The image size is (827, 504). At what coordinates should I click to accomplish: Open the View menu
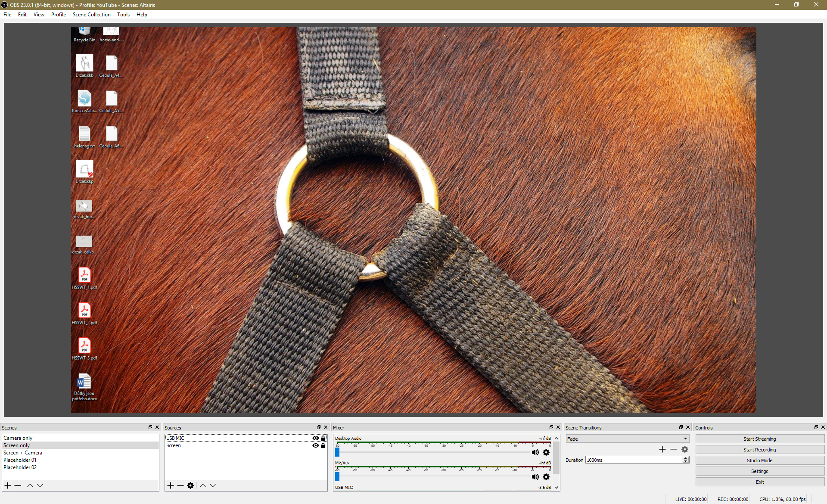(39, 15)
